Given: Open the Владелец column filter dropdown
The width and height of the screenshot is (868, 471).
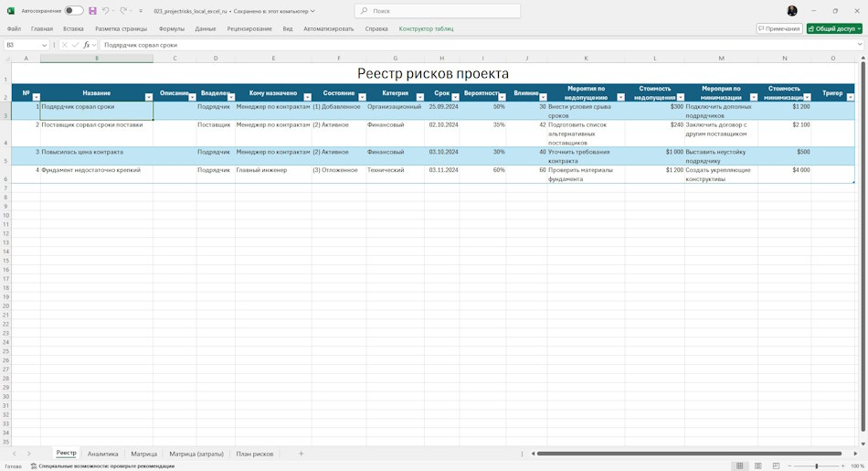Looking at the screenshot, I should [231, 97].
